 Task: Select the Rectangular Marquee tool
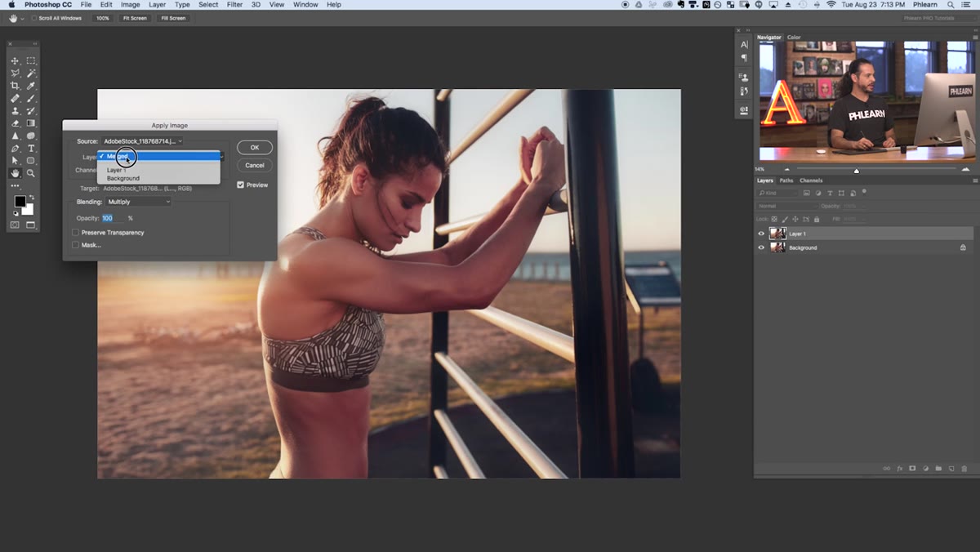coord(31,61)
